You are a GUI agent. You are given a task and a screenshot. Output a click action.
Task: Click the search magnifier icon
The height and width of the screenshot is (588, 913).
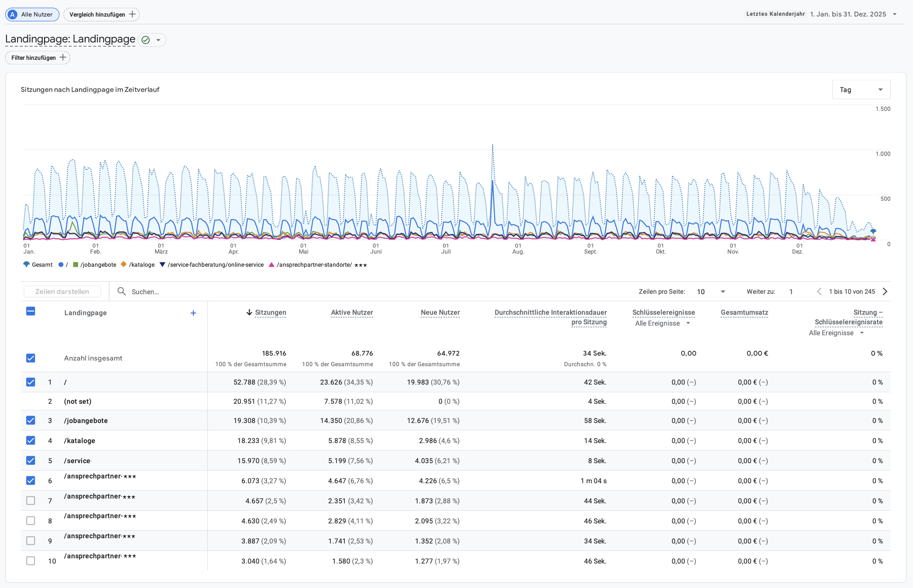point(122,292)
